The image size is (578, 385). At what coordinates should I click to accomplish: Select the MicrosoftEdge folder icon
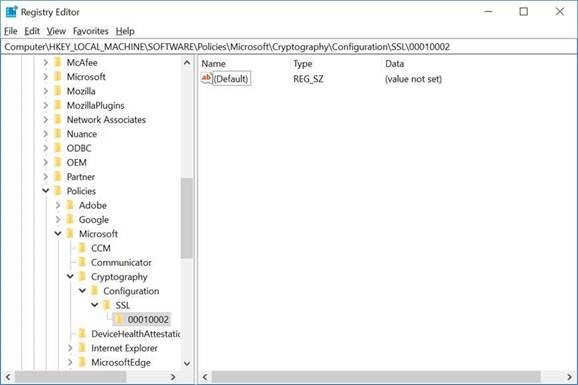click(x=83, y=362)
